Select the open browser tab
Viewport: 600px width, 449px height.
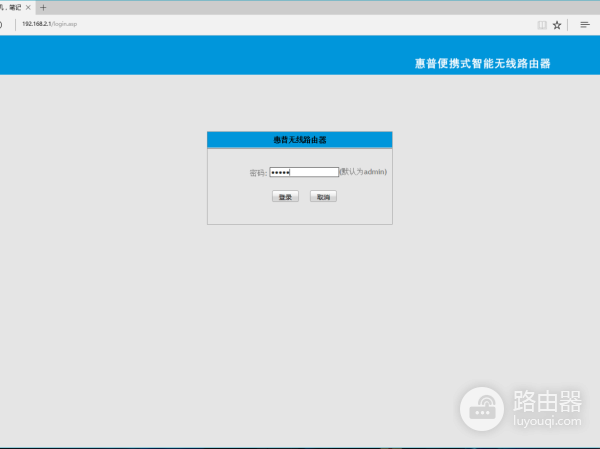click(12, 7)
